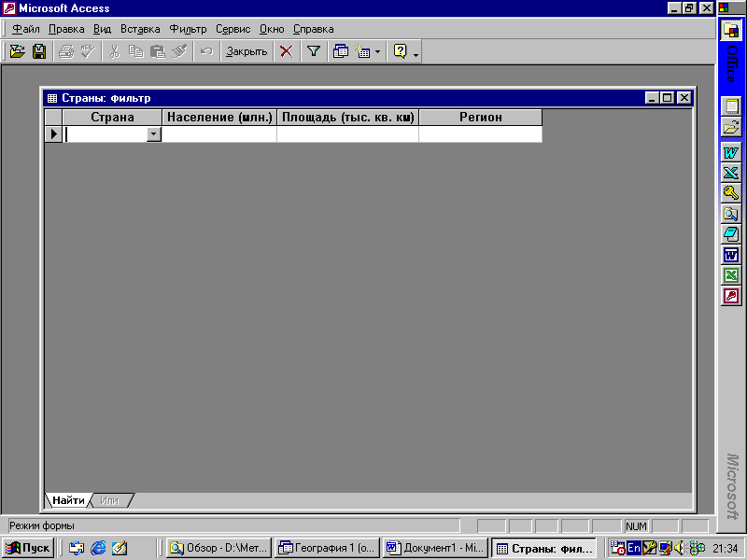Click the Save as Query floppy icon
This screenshot has height=560, width=747.
(39, 51)
